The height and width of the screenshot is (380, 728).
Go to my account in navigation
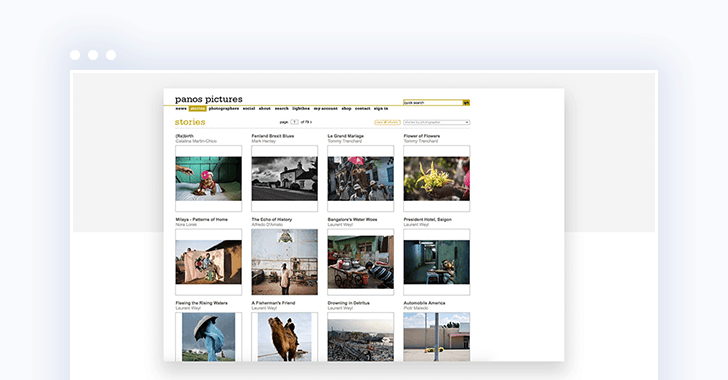pos(325,109)
